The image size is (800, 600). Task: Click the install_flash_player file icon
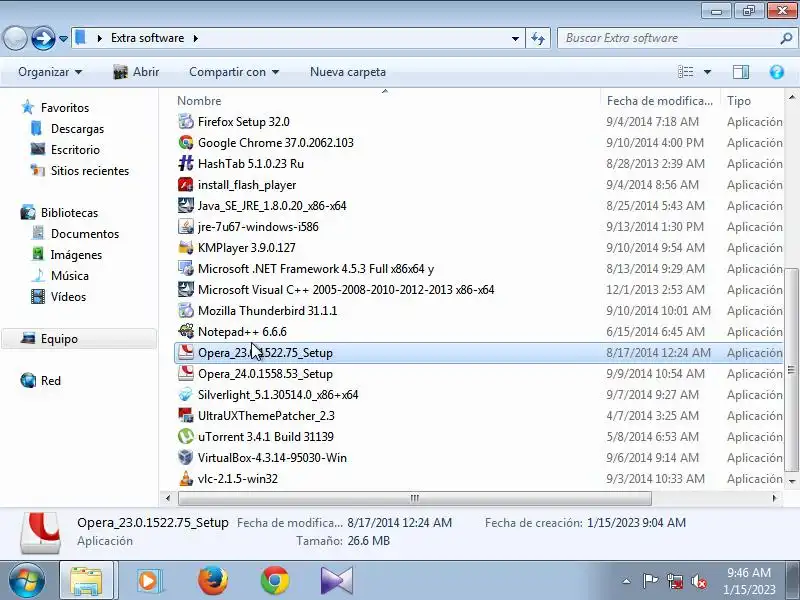click(186, 185)
